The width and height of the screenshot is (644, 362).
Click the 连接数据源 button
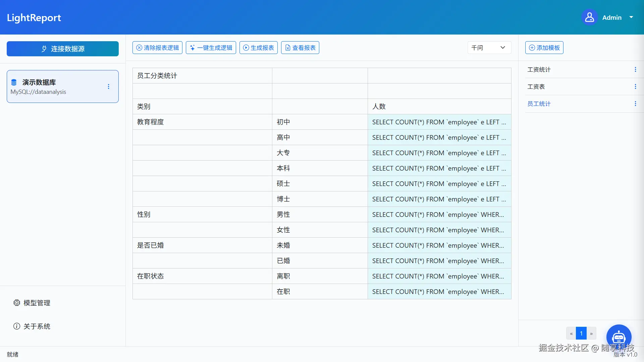tap(63, 49)
